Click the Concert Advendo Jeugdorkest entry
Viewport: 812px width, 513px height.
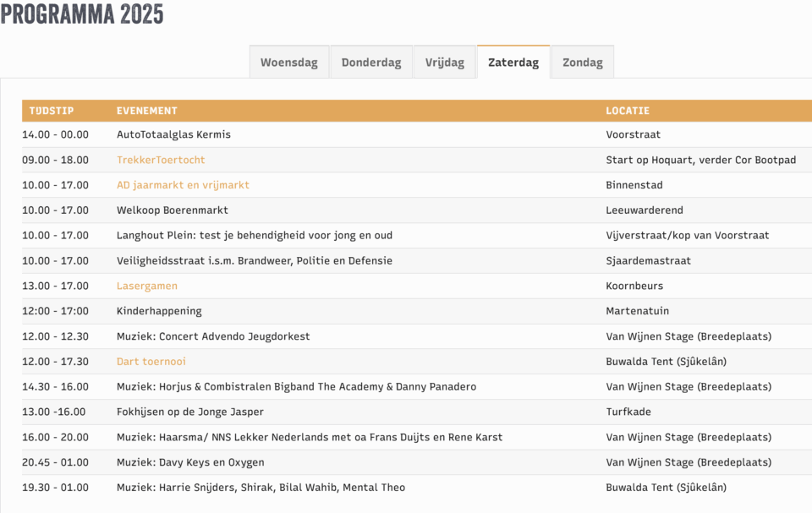point(213,336)
